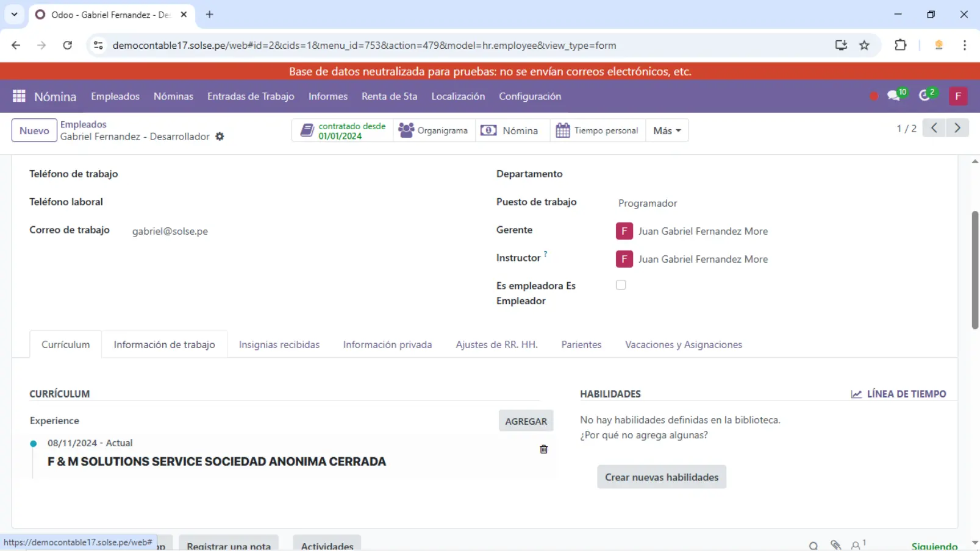Screen dimensions: 980x551
Task: Open the Ajustes de RR. HH. tab
Action: point(496,344)
